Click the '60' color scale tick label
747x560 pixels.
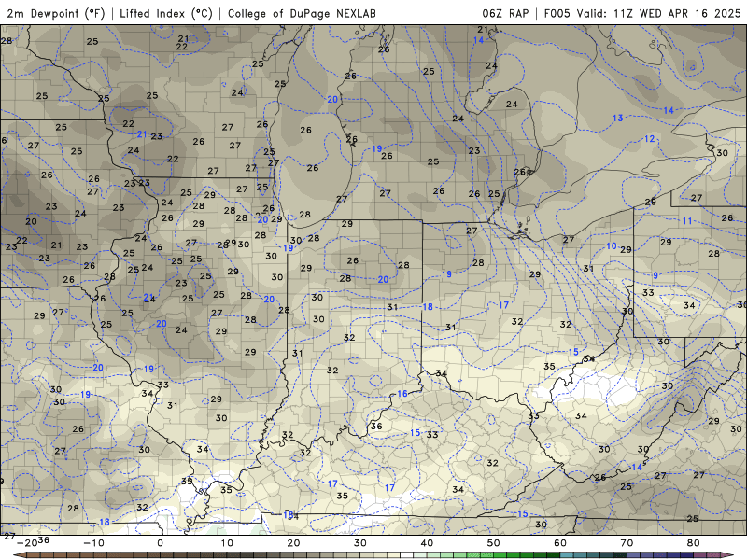[560, 543]
